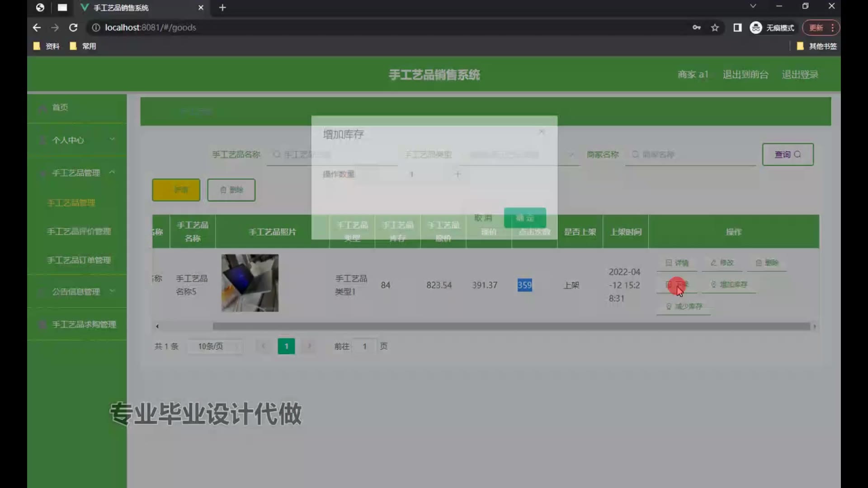
Task: Open 手工艺品订单管理 in the sidebar
Action: 79,260
